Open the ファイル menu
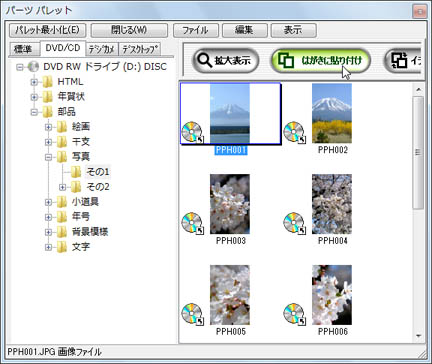This screenshot has height=364, width=432. tap(196, 30)
